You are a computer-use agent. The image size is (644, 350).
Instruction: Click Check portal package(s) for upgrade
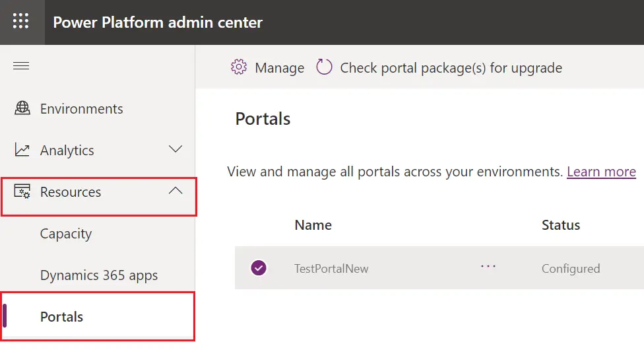coord(439,67)
